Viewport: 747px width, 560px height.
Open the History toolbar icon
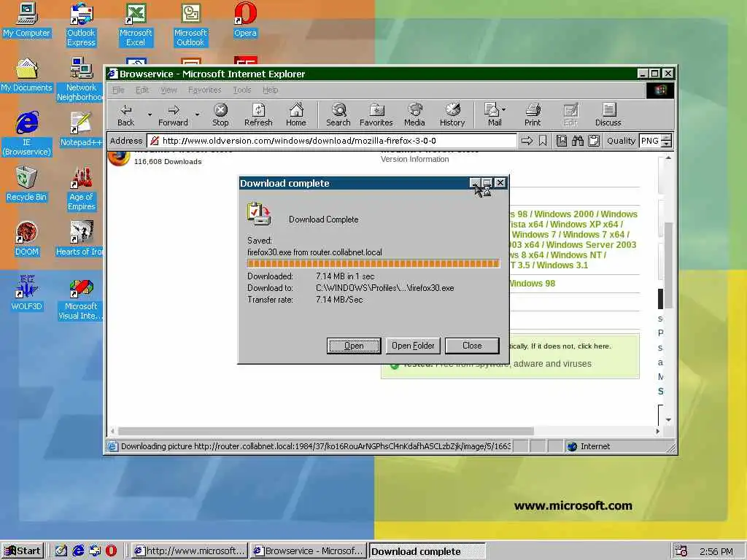click(452, 114)
